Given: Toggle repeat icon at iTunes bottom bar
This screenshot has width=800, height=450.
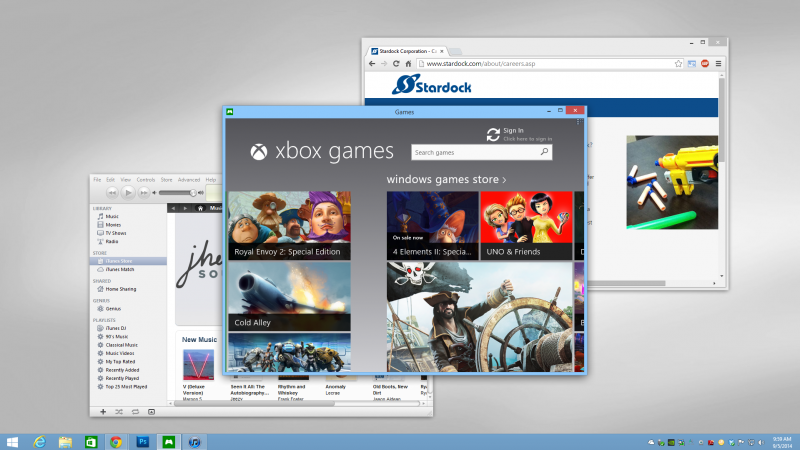Looking at the screenshot, I should point(135,412).
